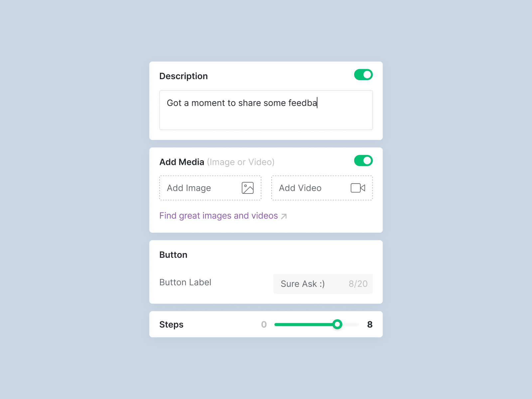The width and height of the screenshot is (532, 399).
Task: Click the 8/20 character counter
Action: click(358, 284)
